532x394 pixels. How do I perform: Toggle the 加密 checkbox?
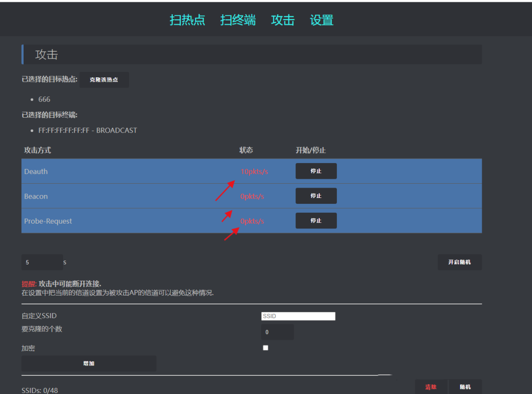[266, 348]
